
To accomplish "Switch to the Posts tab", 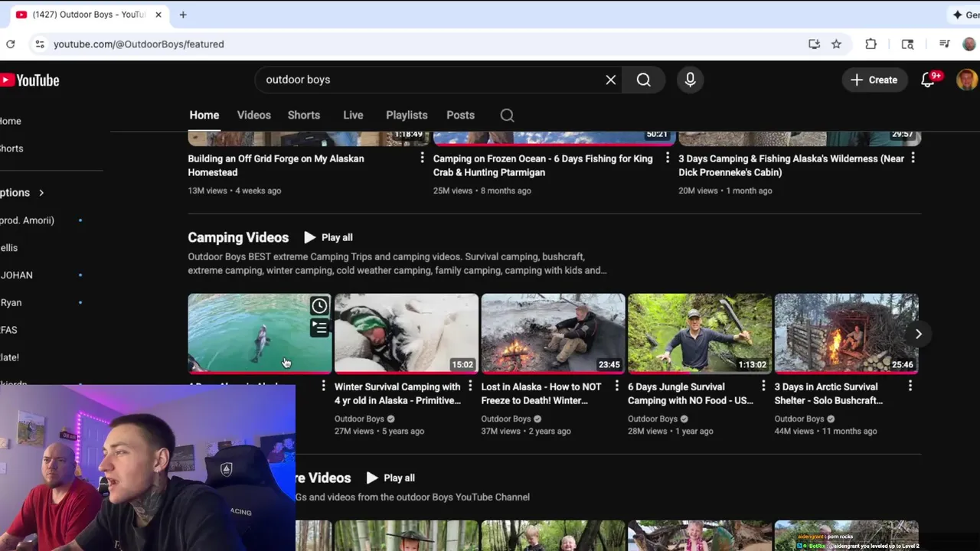I will click(460, 115).
